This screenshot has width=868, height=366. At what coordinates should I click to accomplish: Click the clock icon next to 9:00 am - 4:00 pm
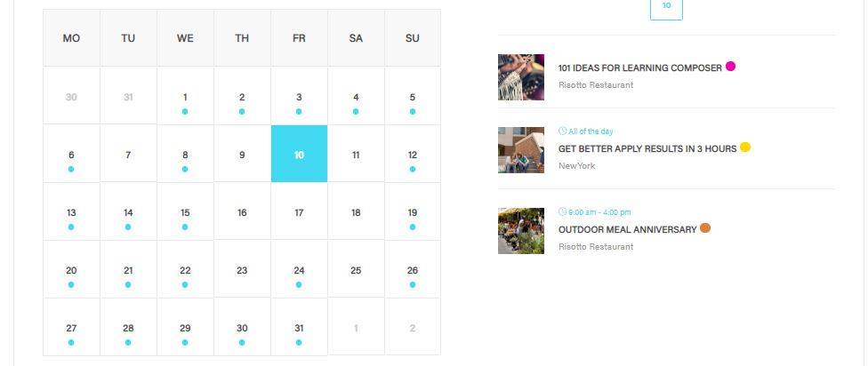[562, 211]
